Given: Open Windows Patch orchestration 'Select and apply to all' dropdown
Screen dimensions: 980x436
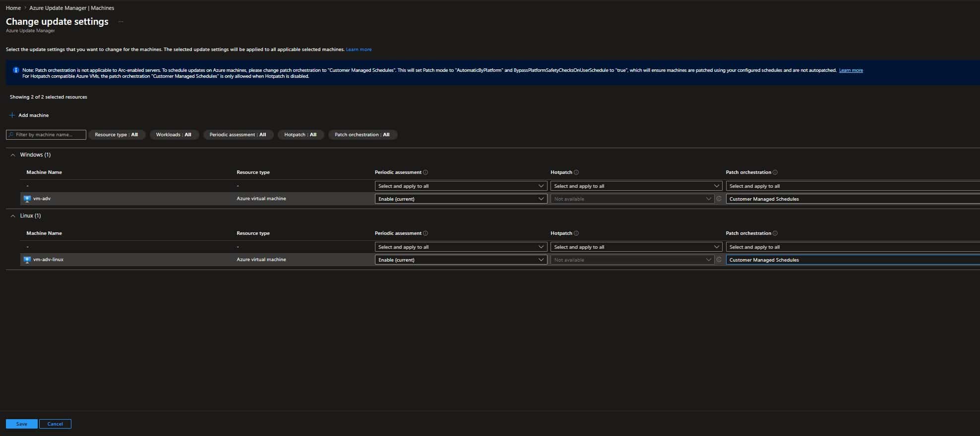Looking at the screenshot, I should [x=853, y=186].
